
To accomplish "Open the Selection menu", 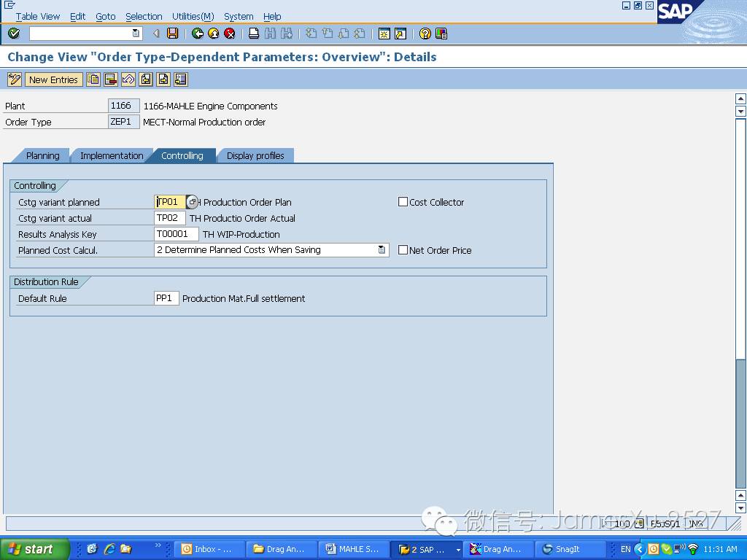I will pos(144,16).
